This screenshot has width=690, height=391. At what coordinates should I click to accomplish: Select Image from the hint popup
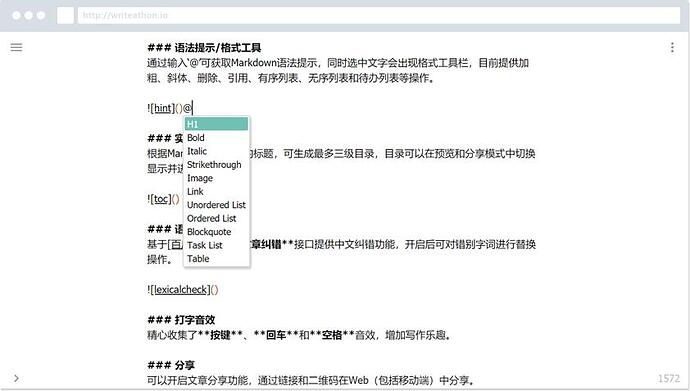(217, 178)
